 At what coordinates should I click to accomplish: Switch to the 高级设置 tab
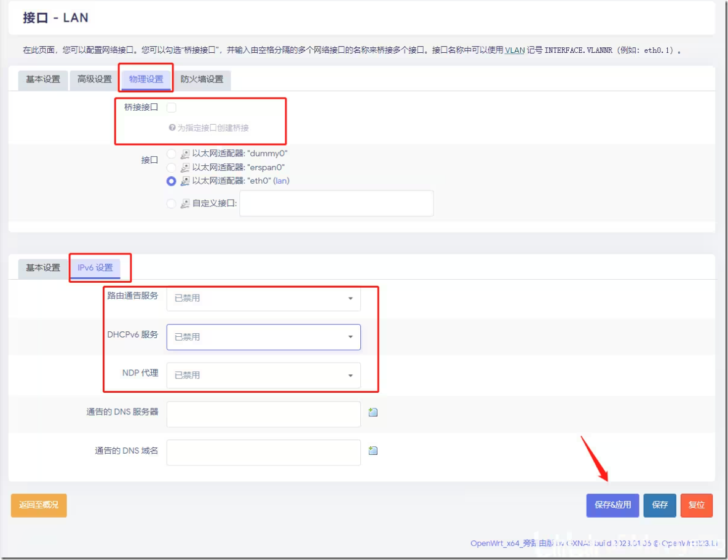95,80
